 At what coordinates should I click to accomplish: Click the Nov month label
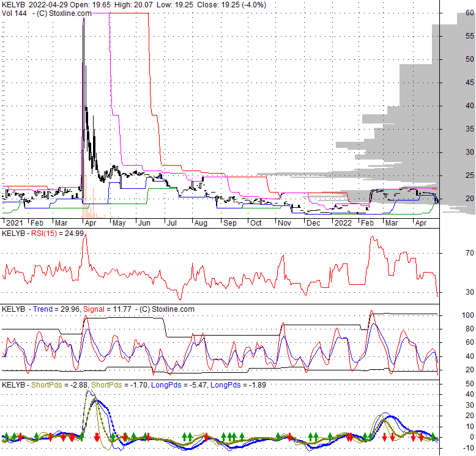[x=284, y=223]
